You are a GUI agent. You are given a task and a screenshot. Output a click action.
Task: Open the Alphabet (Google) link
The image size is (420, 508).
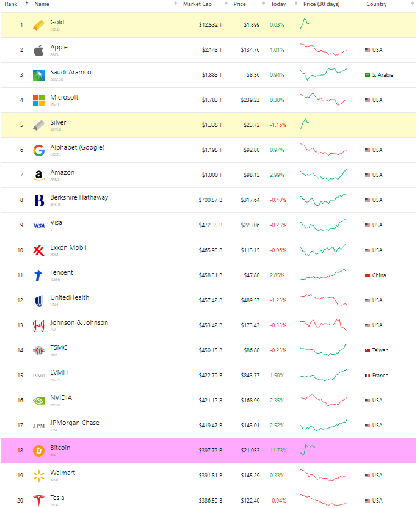click(77, 147)
